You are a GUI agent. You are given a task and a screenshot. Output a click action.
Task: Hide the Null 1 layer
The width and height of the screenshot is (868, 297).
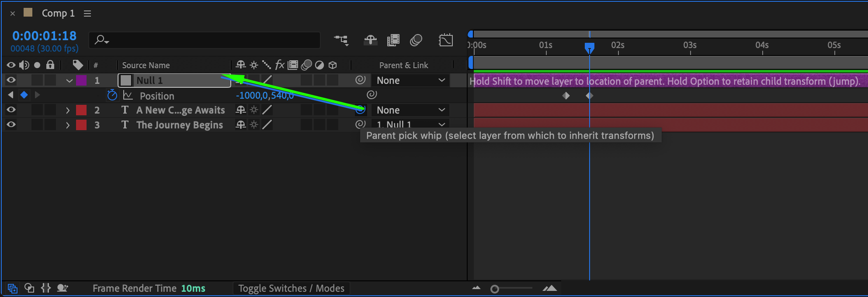pyautogui.click(x=11, y=80)
